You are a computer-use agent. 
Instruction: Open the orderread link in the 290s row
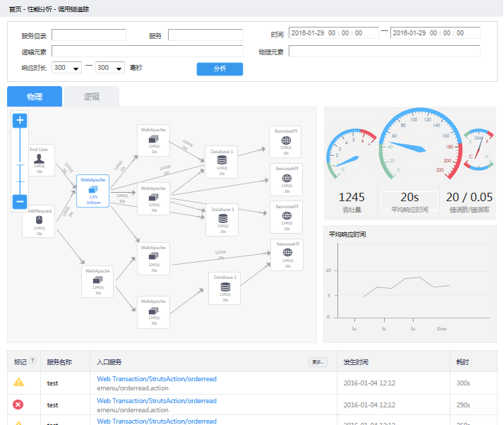[x=157, y=400]
